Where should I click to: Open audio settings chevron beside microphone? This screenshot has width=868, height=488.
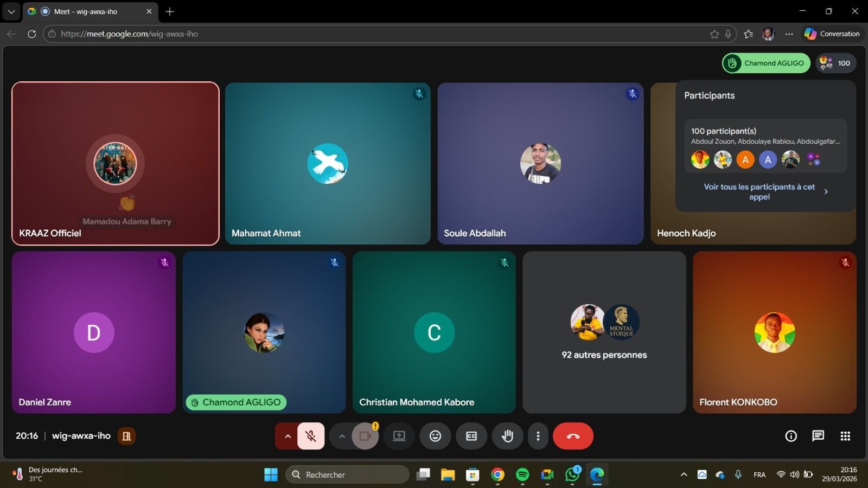288,436
